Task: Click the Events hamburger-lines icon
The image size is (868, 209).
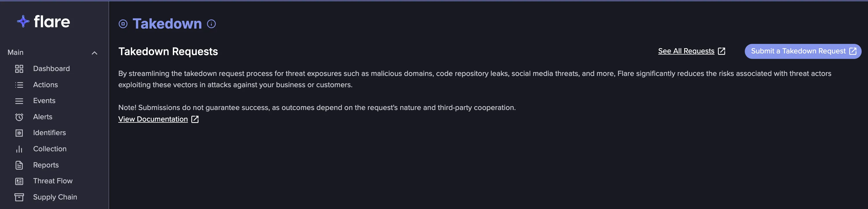Action: pyautogui.click(x=19, y=101)
